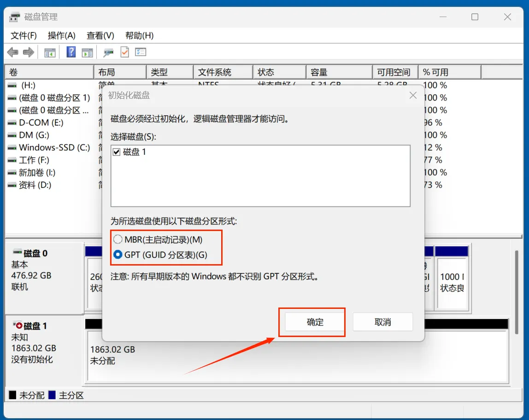Screen dimensions: 529x420
Task: Click the red uninitialized icon on 磁盘 1
Action: click(19, 325)
